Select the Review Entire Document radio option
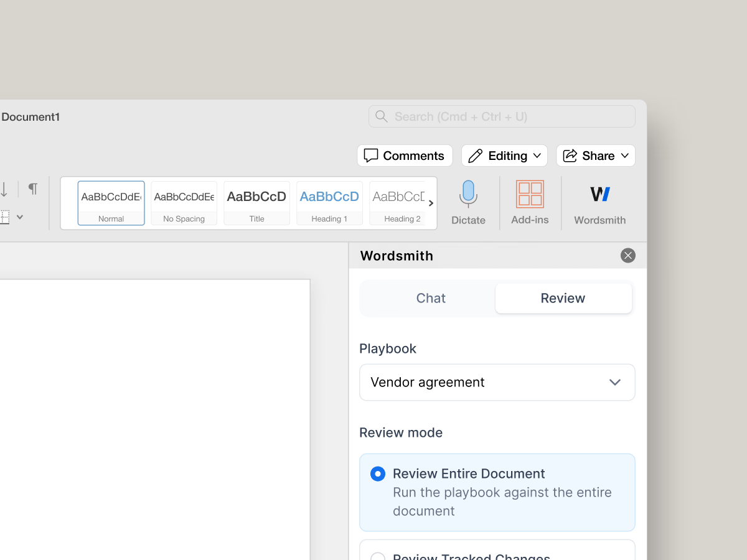Image resolution: width=747 pixels, height=560 pixels. tap(378, 474)
